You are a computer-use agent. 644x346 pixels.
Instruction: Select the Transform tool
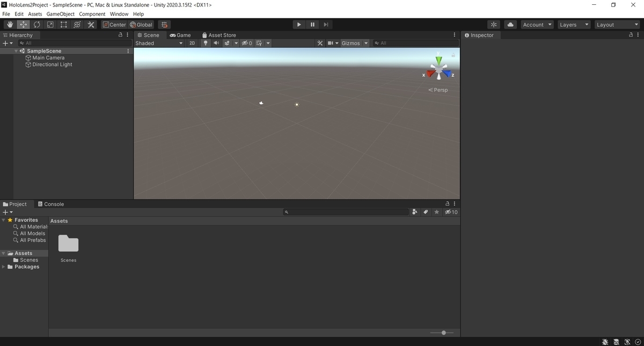[x=77, y=25]
